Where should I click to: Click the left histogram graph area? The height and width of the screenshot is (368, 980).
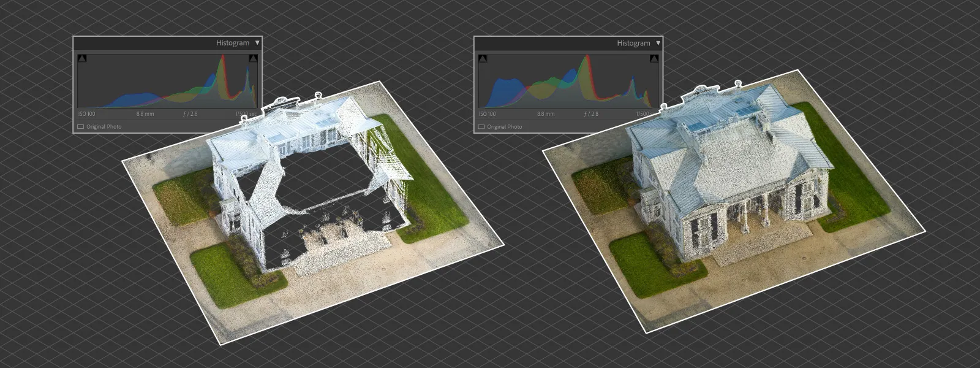(167, 81)
